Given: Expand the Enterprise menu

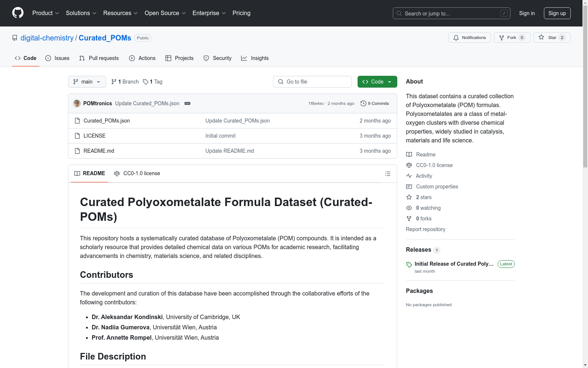Looking at the screenshot, I should pyautogui.click(x=209, y=13).
